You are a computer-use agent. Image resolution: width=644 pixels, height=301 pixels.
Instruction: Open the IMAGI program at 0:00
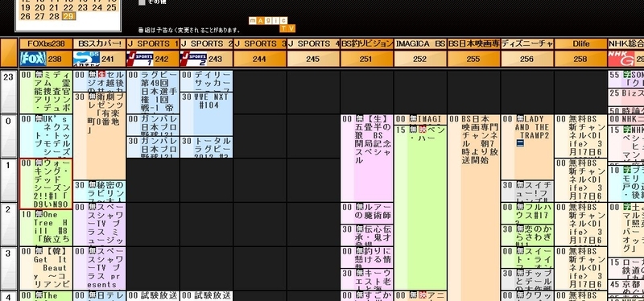[420, 119]
